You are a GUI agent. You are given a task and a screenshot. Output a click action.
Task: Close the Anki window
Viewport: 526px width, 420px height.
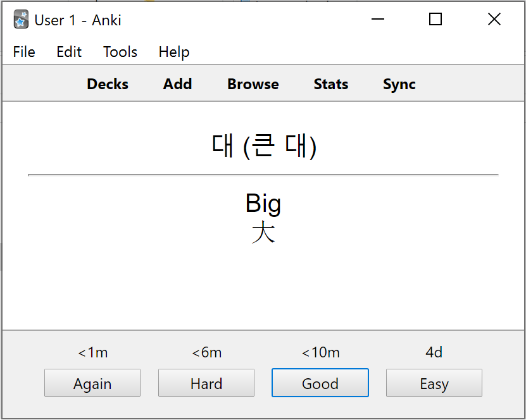coord(494,19)
